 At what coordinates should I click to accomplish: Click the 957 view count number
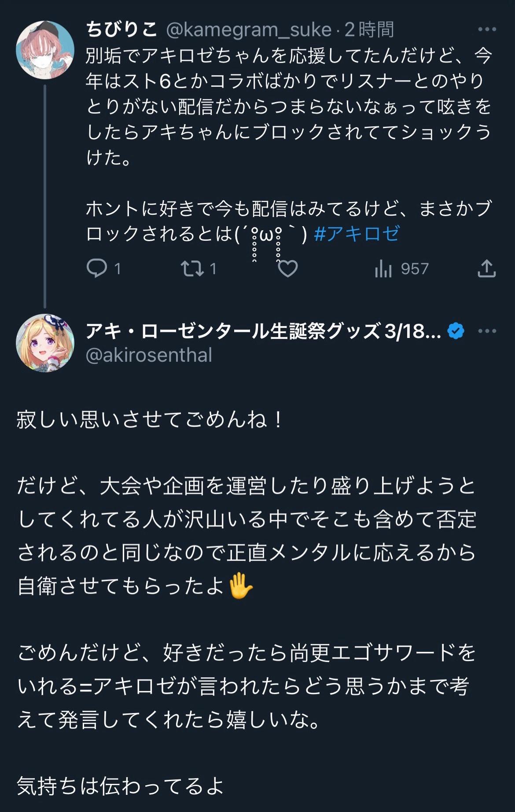[x=415, y=268]
